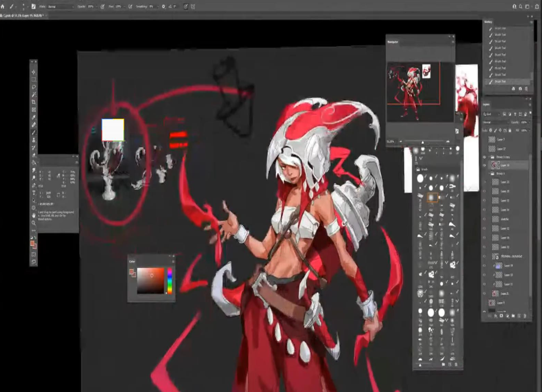The height and width of the screenshot is (392, 542).
Task: Select the Eraser tool
Action: (34, 155)
